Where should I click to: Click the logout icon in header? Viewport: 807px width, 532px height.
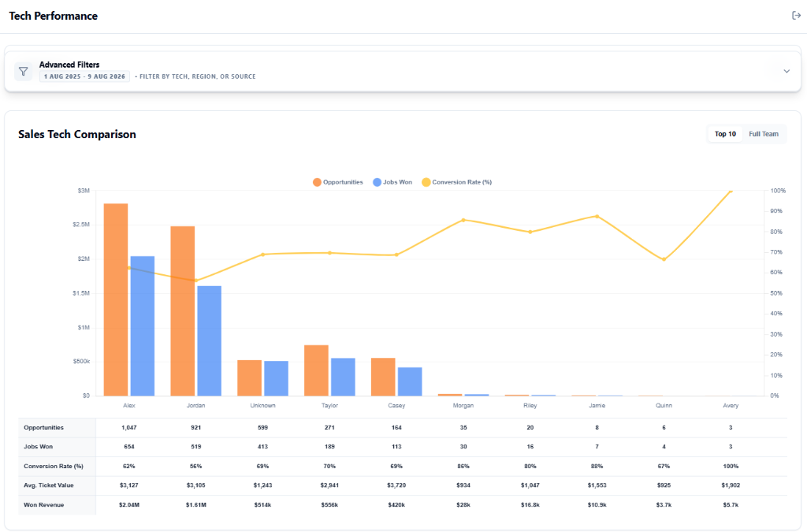coord(796,16)
